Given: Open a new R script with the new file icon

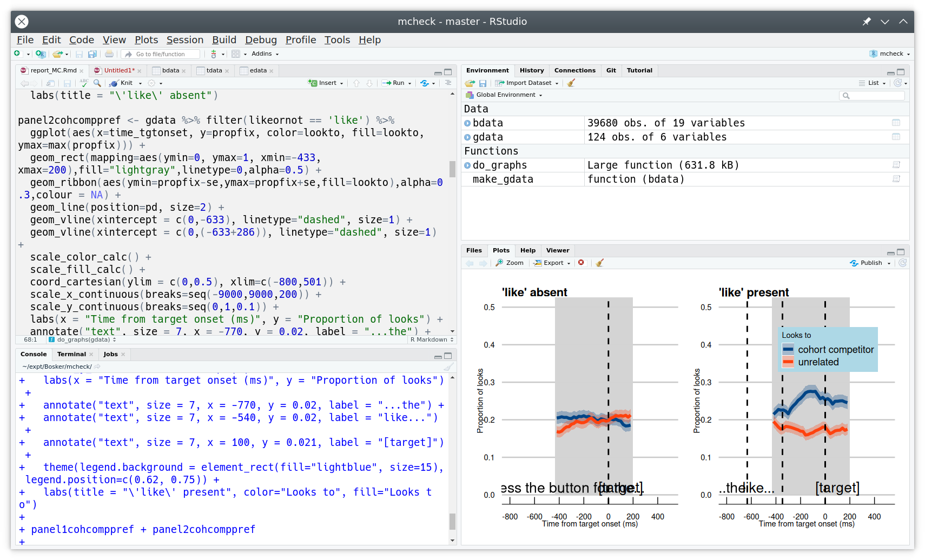Looking at the screenshot, I should [17, 54].
